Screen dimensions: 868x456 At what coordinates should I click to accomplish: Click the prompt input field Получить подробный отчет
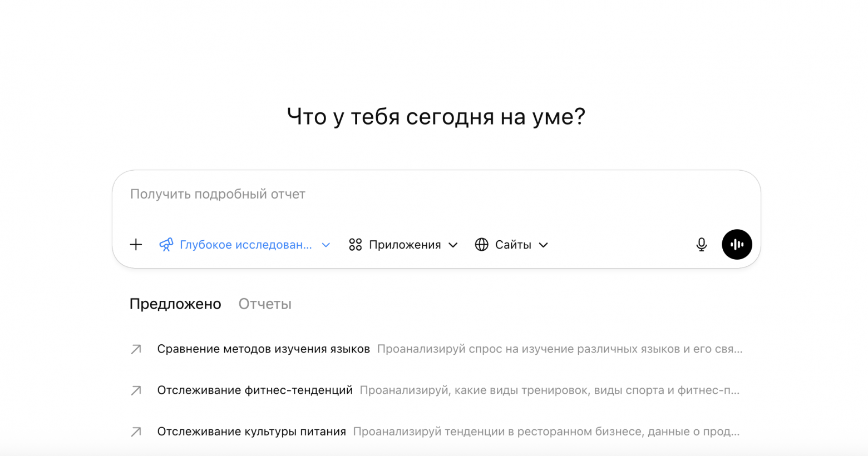click(389, 194)
